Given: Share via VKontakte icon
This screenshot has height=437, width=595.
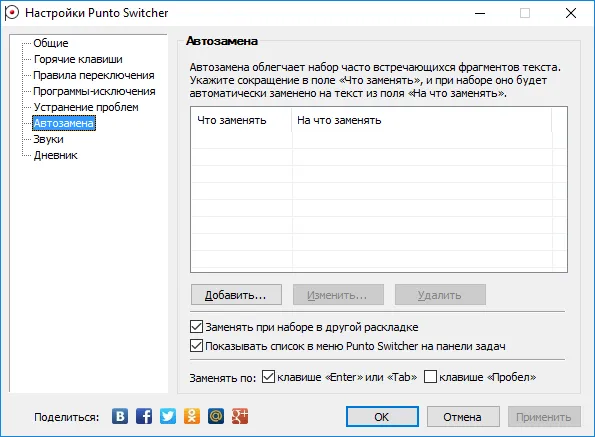Looking at the screenshot, I should coord(120,416).
